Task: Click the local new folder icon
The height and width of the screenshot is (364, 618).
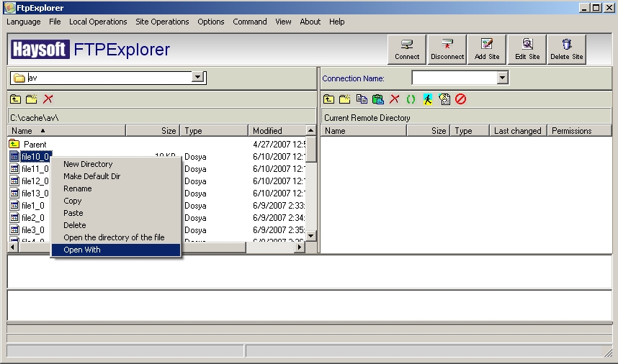Action: [x=32, y=99]
